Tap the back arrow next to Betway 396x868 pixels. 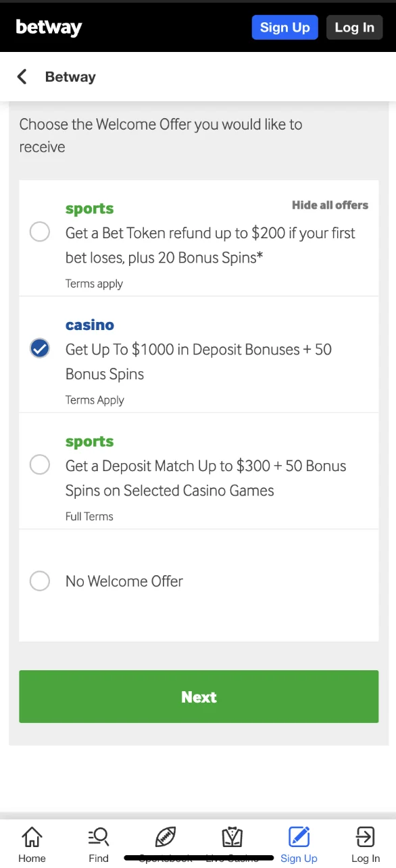[x=22, y=76]
